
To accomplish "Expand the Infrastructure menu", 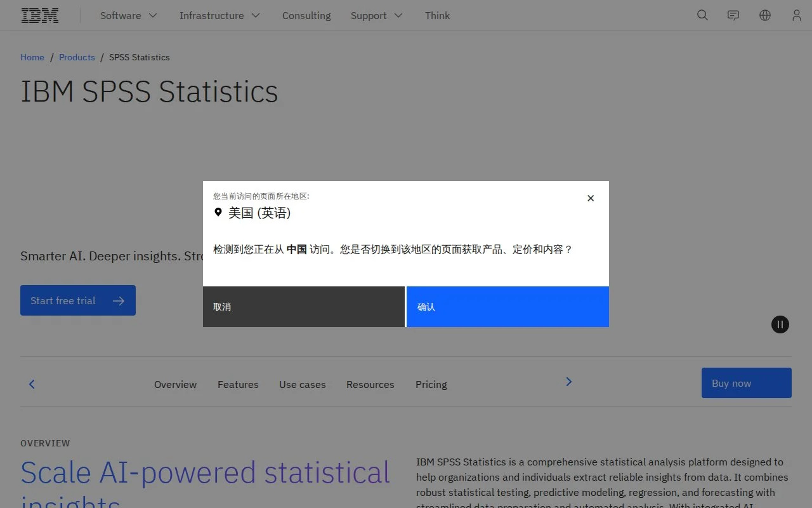I will coord(219,15).
